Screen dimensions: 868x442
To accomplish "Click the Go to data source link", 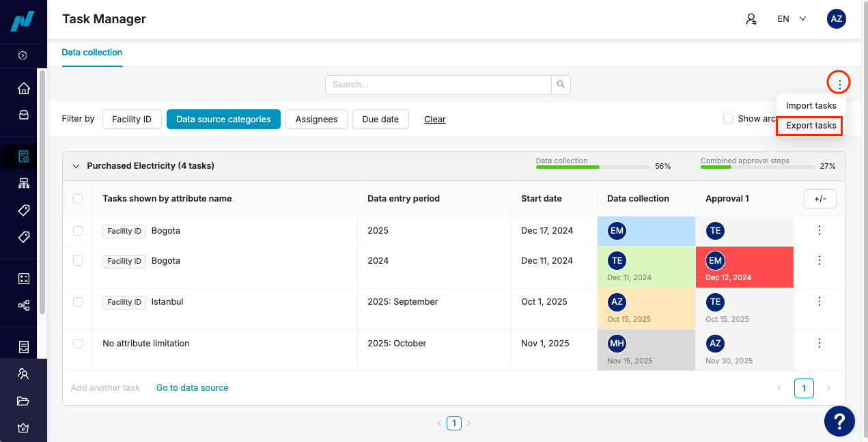I will (193, 388).
